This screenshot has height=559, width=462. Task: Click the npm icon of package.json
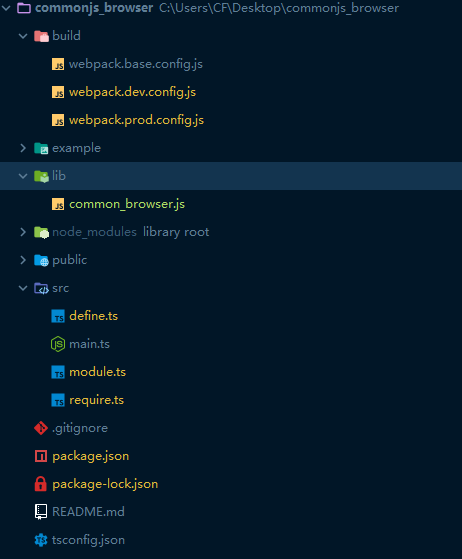coord(41,456)
